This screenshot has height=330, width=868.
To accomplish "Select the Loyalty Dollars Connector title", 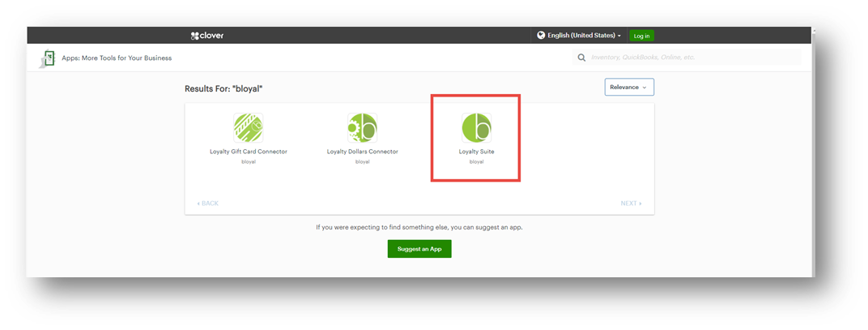I will click(x=363, y=152).
